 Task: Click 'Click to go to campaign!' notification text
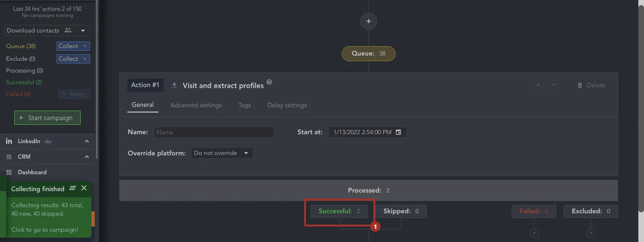tap(45, 230)
